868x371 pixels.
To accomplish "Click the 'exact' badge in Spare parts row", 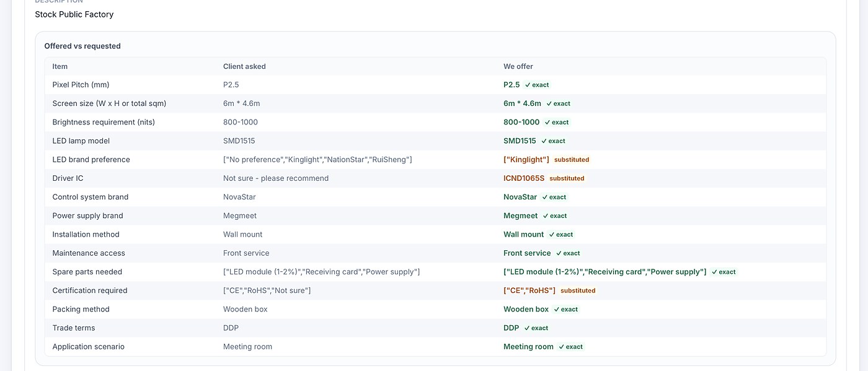I will point(724,272).
